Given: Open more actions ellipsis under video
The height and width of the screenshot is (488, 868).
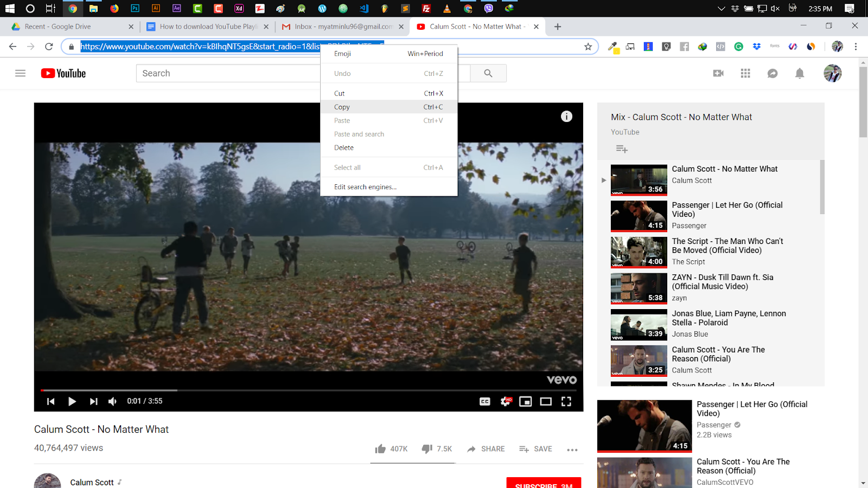Looking at the screenshot, I should (x=572, y=450).
